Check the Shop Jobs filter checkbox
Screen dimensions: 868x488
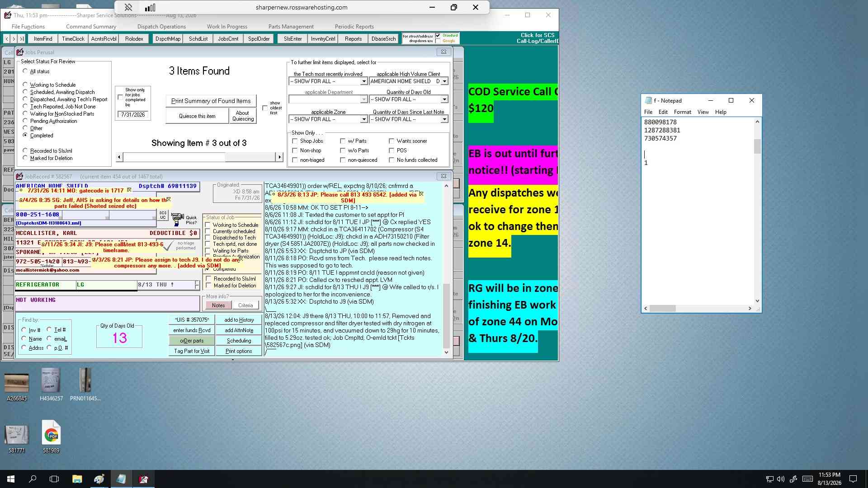click(x=295, y=141)
